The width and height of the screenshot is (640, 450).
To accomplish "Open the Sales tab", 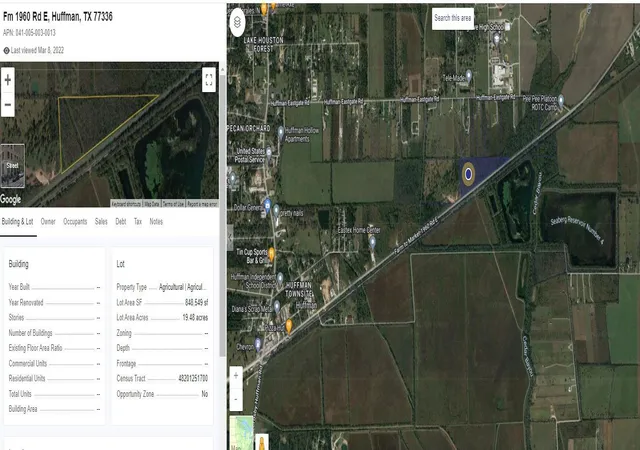I will (101, 222).
